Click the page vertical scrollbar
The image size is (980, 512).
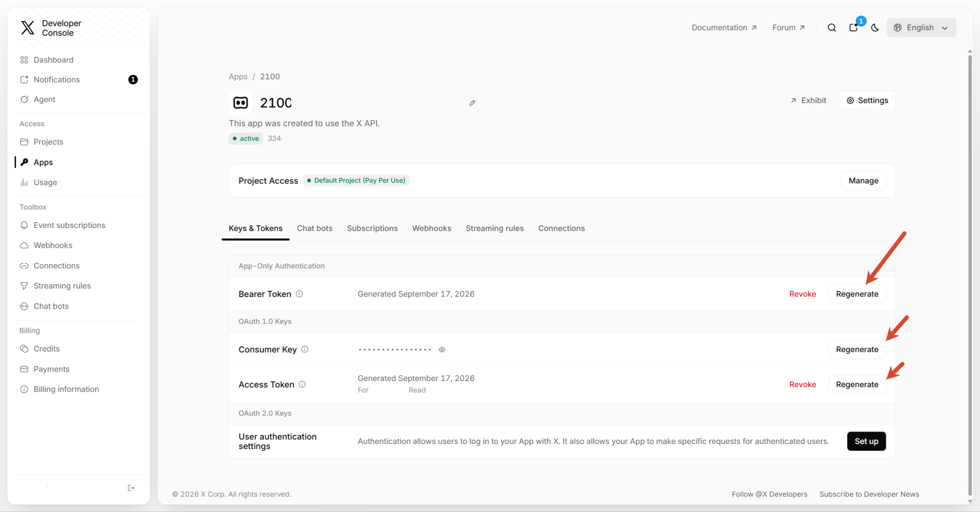tap(970, 275)
